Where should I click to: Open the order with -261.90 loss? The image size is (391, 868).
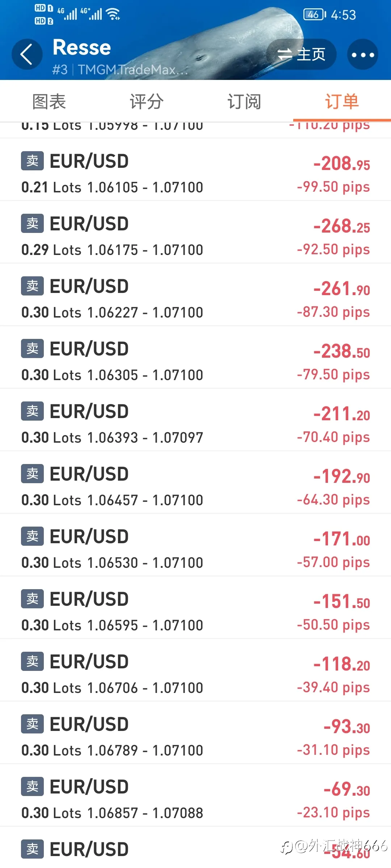pos(195,295)
